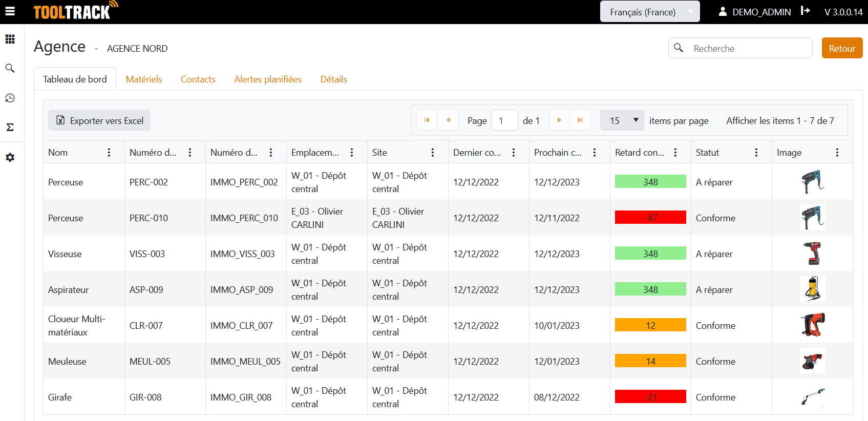Click the Recherche search field
The height and width of the screenshot is (421, 868).
(740, 48)
